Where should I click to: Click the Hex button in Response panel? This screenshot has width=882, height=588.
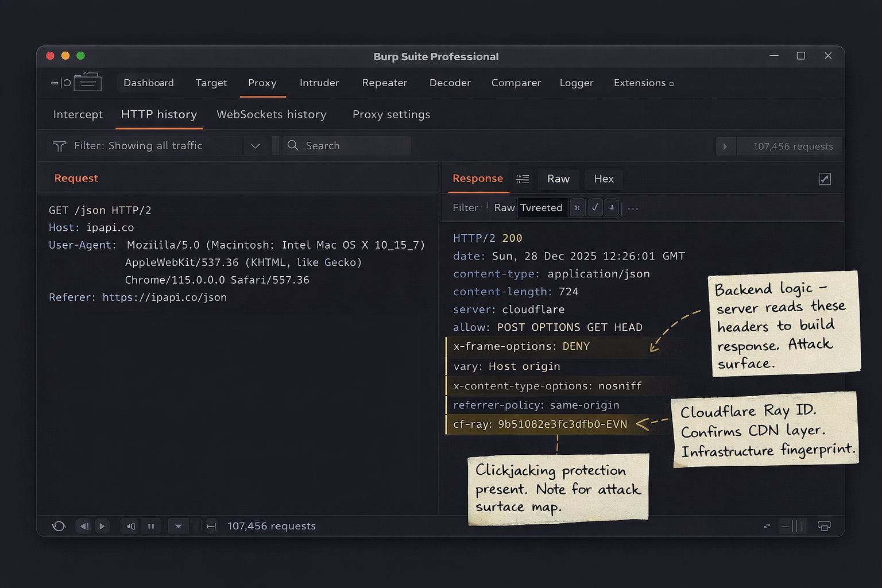pyautogui.click(x=604, y=179)
